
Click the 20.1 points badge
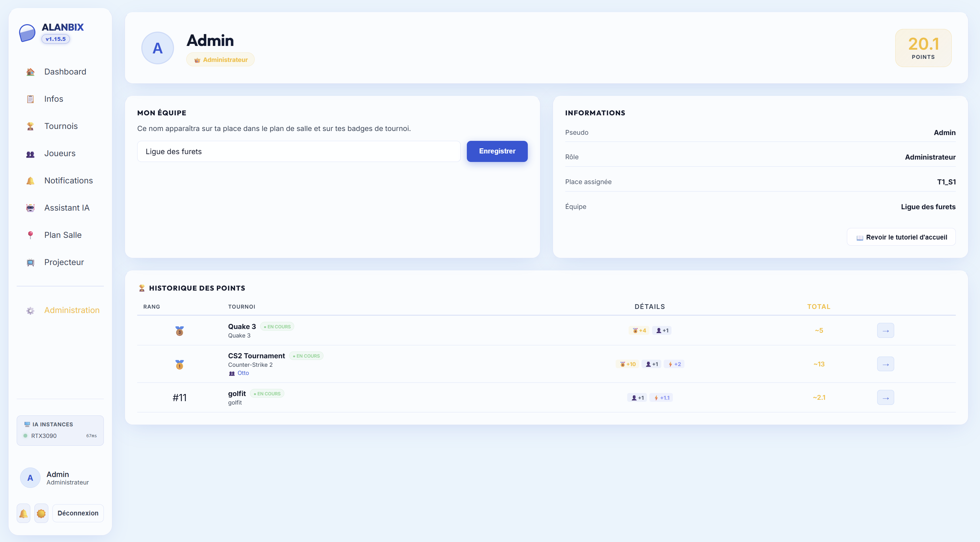pos(923,48)
